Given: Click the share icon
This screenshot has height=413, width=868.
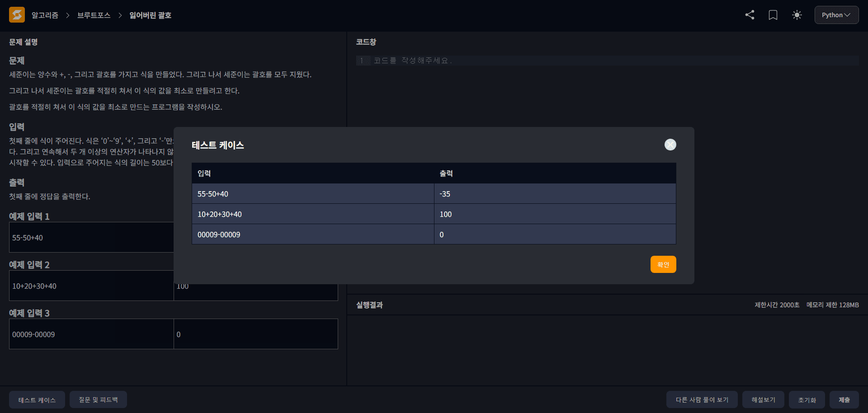Looking at the screenshot, I should pos(750,15).
